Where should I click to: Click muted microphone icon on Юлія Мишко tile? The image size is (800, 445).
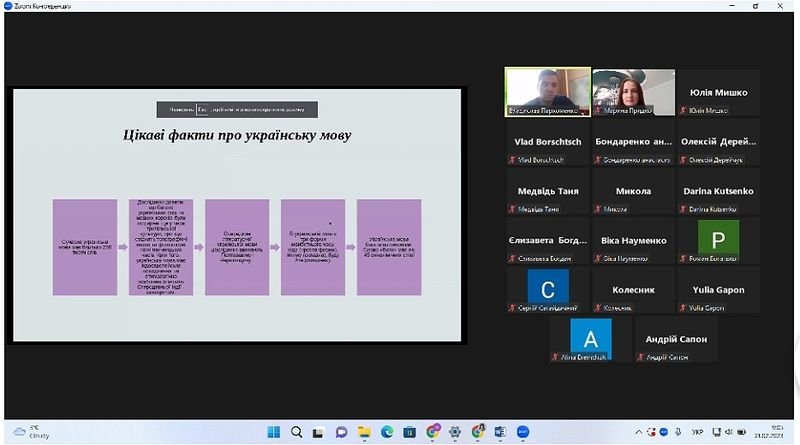click(684, 111)
